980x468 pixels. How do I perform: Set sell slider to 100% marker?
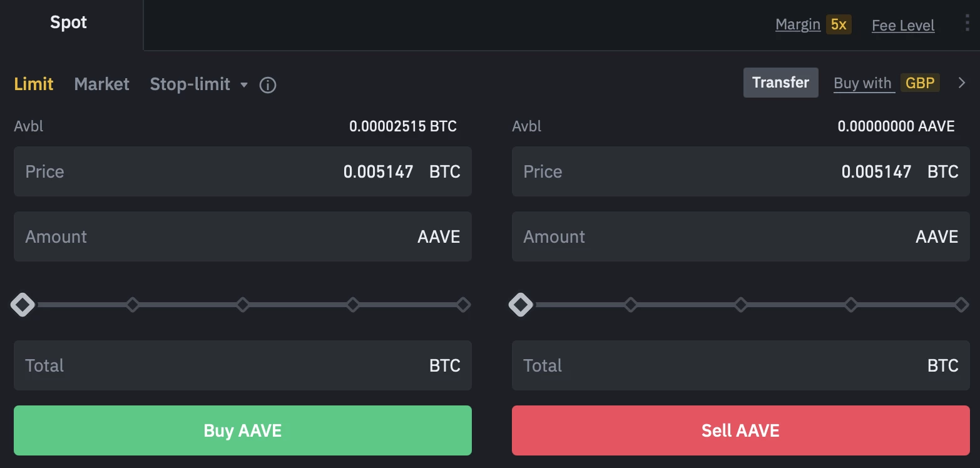pos(961,305)
